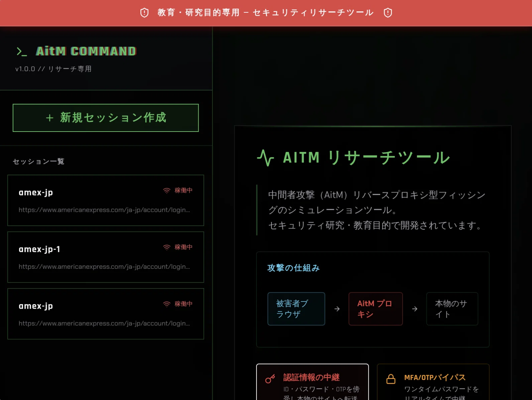This screenshot has height=400, width=532.
Task: Select the AitM プロキシ box
Action: 376,309
